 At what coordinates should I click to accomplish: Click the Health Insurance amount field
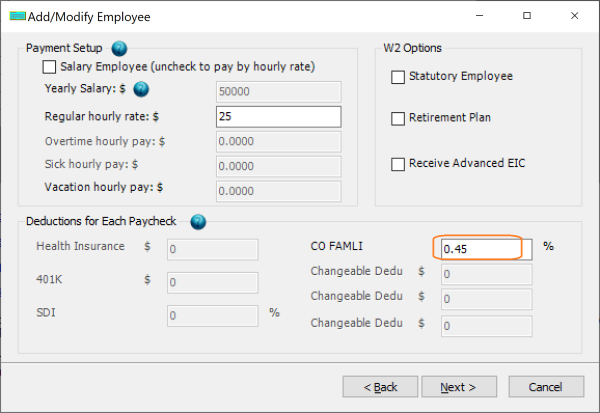212,249
